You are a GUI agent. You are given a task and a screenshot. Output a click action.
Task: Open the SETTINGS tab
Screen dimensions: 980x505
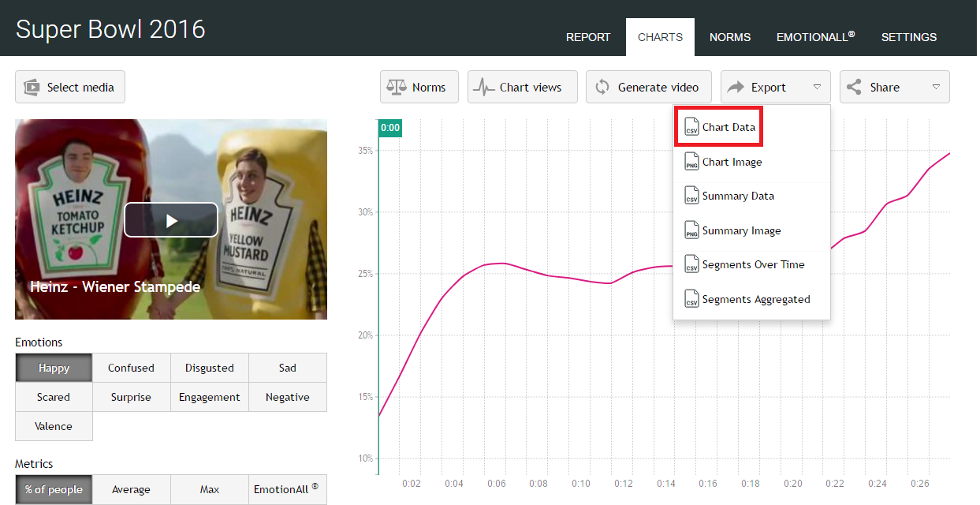pos(909,37)
